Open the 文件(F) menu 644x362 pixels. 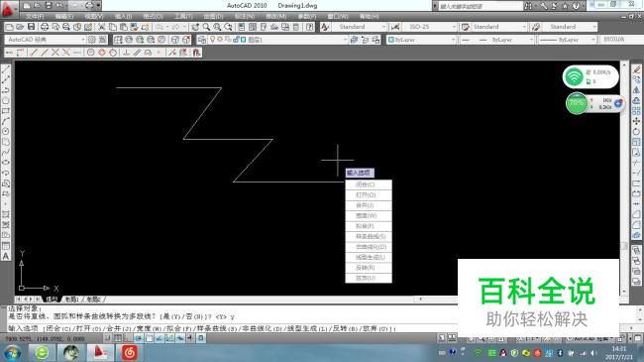(35, 17)
